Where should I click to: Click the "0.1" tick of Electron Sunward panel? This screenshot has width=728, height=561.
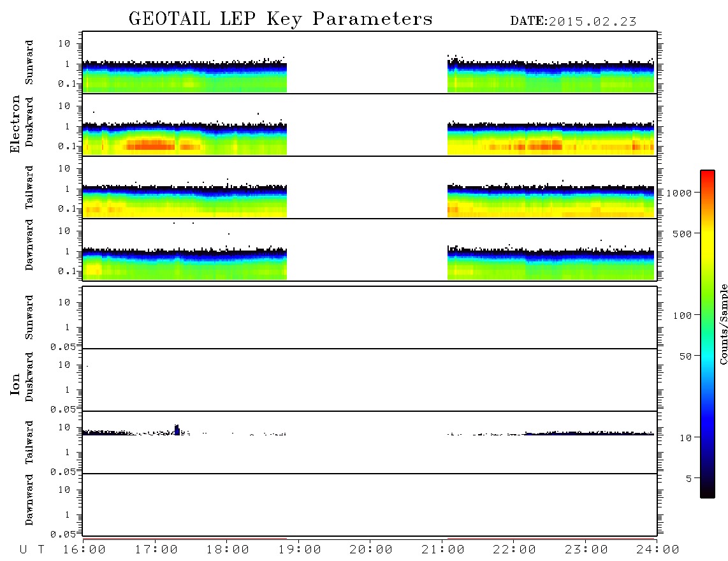click(x=67, y=84)
